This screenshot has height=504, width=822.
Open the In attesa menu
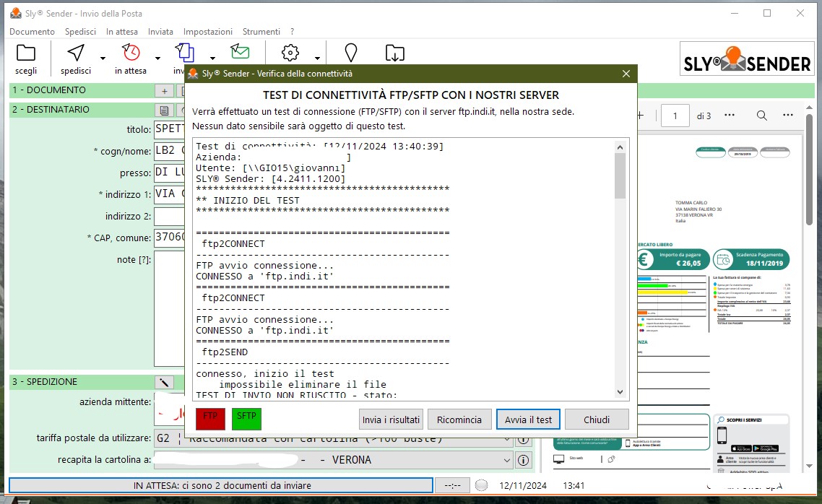121,32
